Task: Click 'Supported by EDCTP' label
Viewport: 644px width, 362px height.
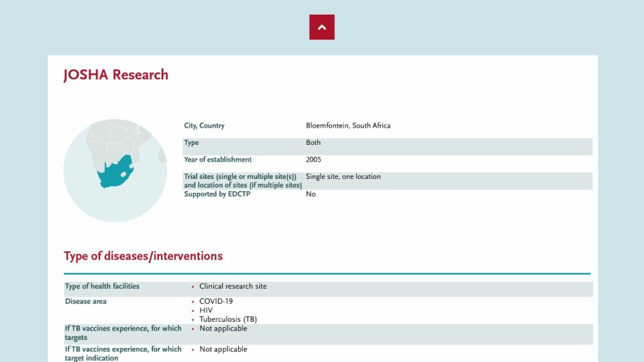Action: 217,194
